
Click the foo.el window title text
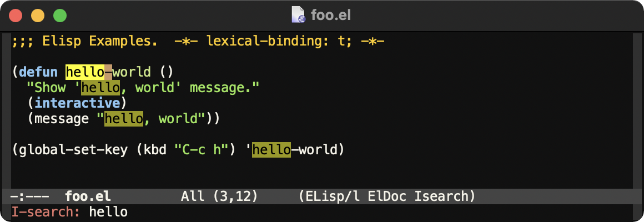pos(331,14)
